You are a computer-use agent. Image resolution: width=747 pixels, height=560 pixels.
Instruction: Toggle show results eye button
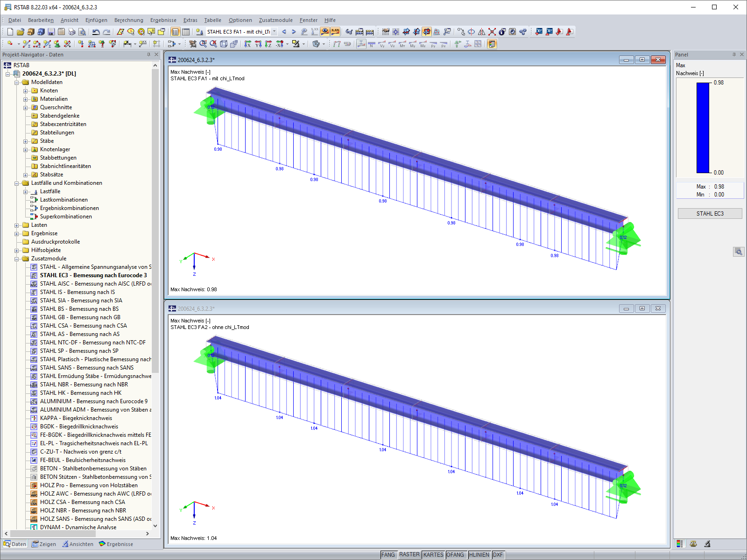click(325, 32)
